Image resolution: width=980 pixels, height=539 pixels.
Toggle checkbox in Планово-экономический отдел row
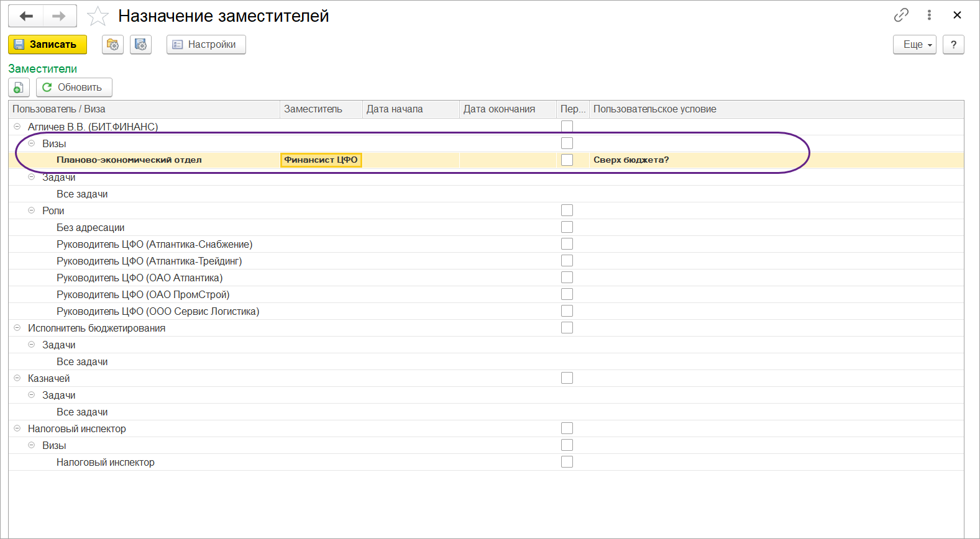click(567, 160)
